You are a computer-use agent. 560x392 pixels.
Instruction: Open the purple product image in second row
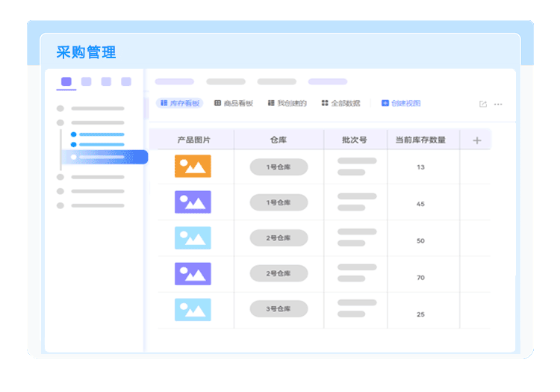click(193, 202)
